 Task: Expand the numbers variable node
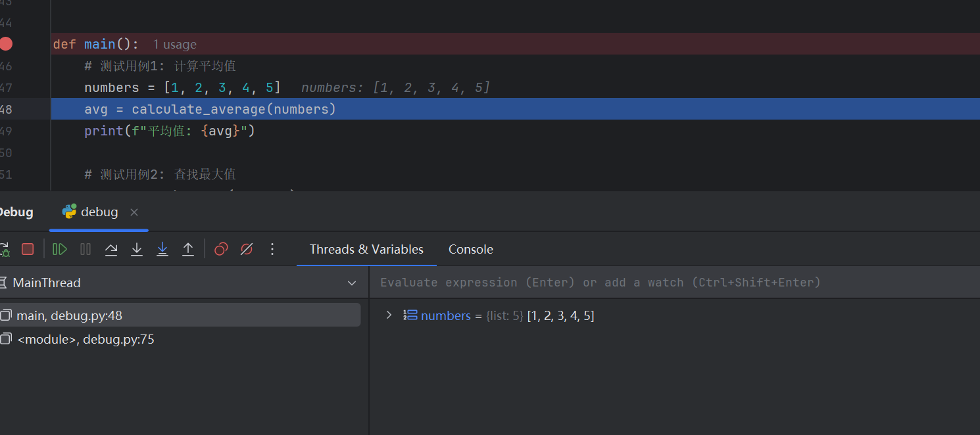click(389, 315)
